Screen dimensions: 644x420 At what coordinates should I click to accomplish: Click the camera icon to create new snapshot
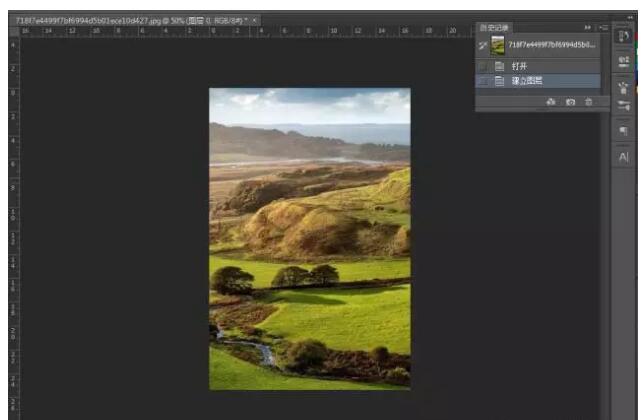click(x=570, y=102)
